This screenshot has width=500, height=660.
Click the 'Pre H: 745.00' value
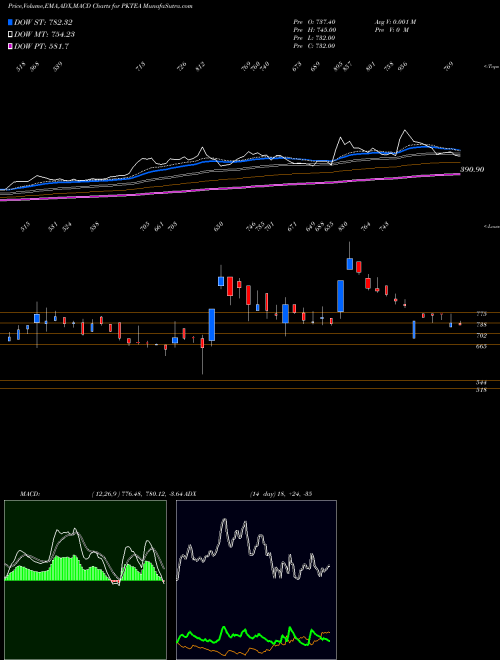coord(314,30)
